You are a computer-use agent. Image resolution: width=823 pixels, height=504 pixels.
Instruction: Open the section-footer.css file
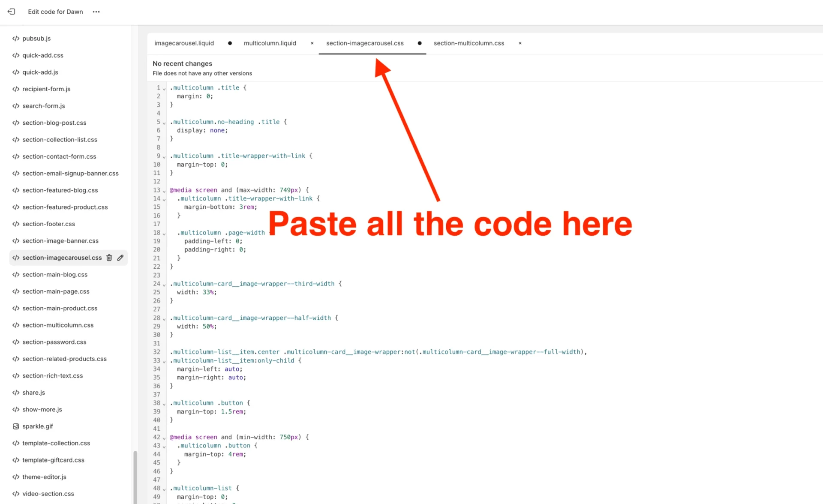point(48,224)
